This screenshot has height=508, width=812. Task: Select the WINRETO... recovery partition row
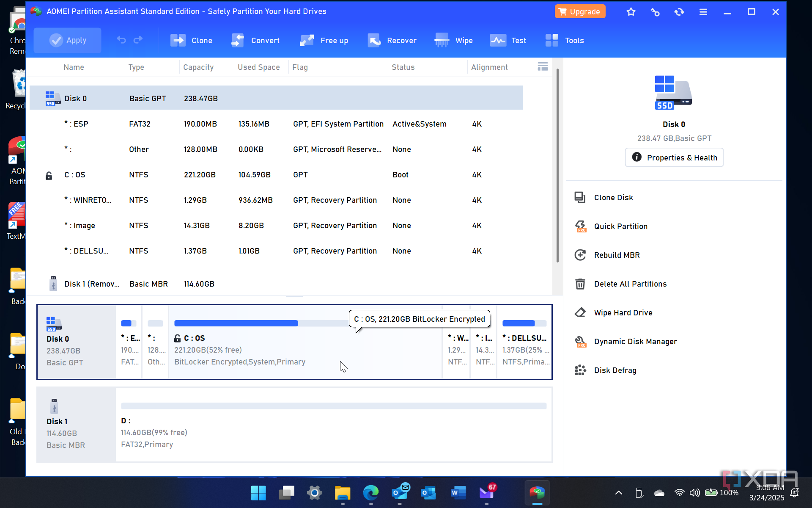click(x=276, y=200)
